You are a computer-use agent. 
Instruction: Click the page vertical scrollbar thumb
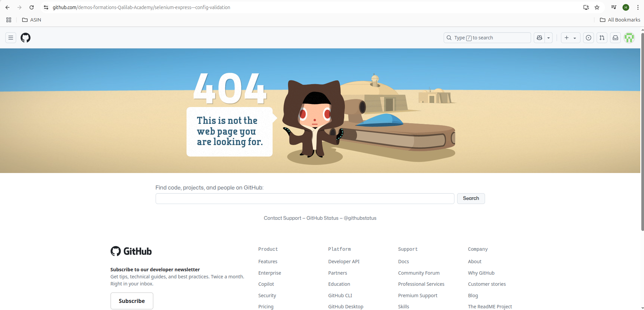tap(642, 131)
